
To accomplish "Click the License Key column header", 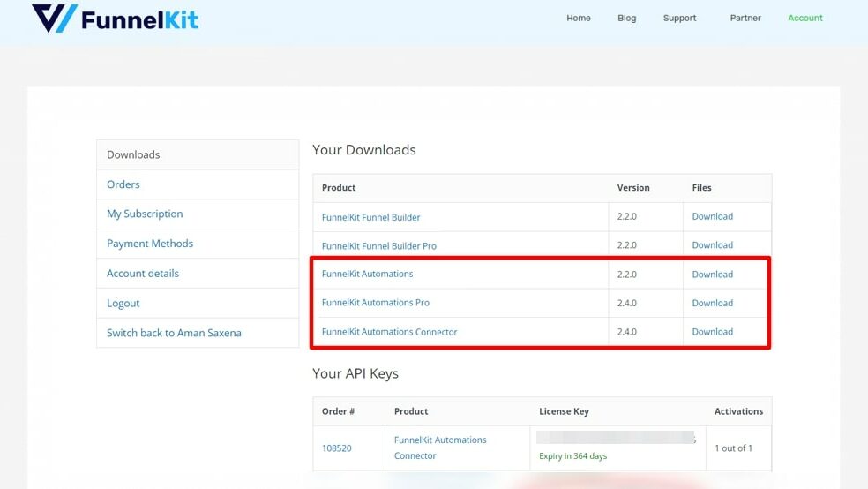I will pyautogui.click(x=564, y=411).
